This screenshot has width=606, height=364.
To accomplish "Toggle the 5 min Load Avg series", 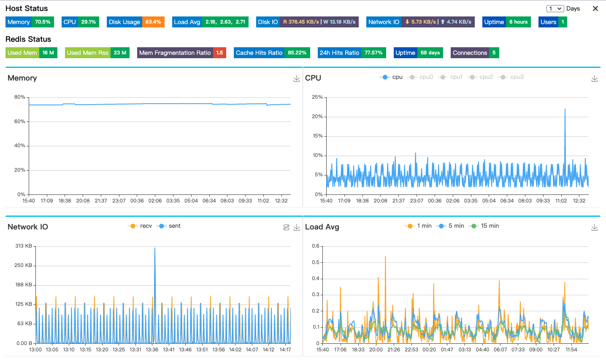I will pos(450,226).
